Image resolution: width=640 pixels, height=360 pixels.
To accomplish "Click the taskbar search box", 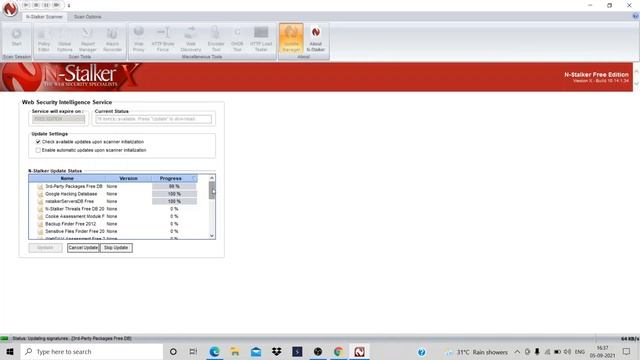I will point(92,351).
